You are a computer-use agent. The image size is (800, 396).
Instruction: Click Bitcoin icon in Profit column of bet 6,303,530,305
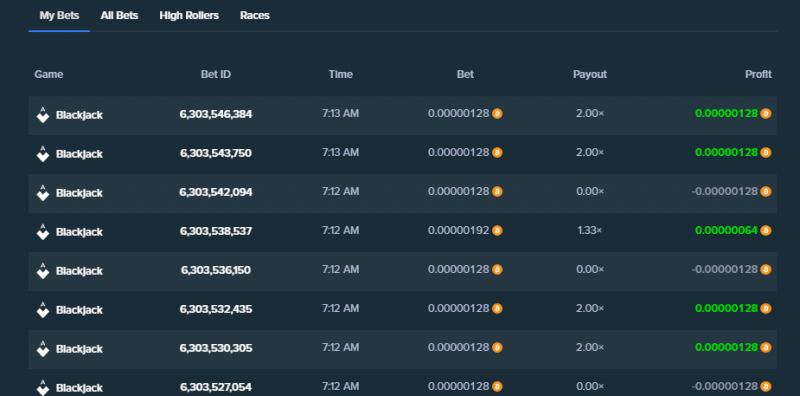(765, 348)
